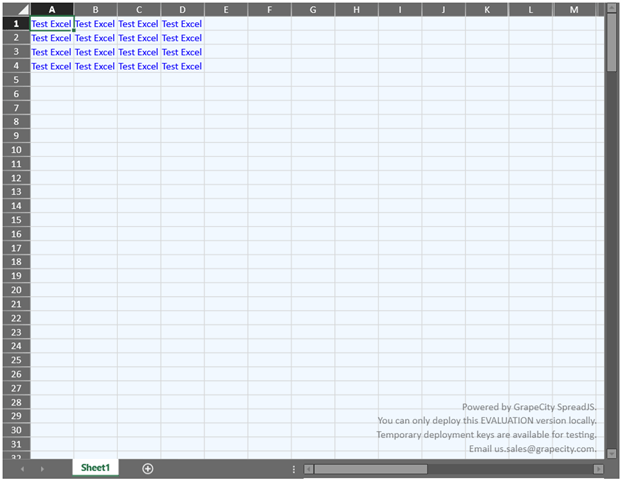Click the tab strip splitter dots
This screenshot has height=482, width=624.
click(x=294, y=469)
